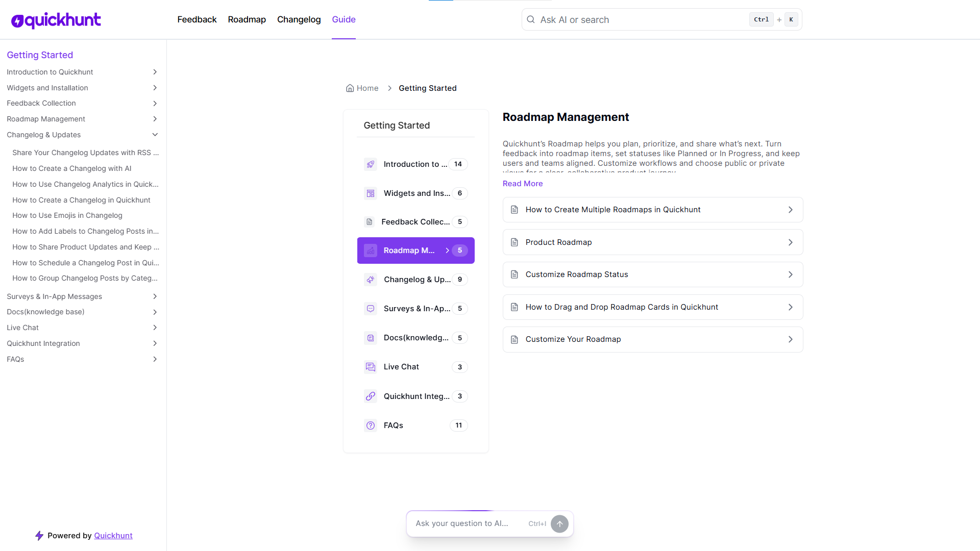The width and height of the screenshot is (980, 551).
Task: Open How to Drag and Drop Roadmap Cards
Action: click(x=653, y=307)
